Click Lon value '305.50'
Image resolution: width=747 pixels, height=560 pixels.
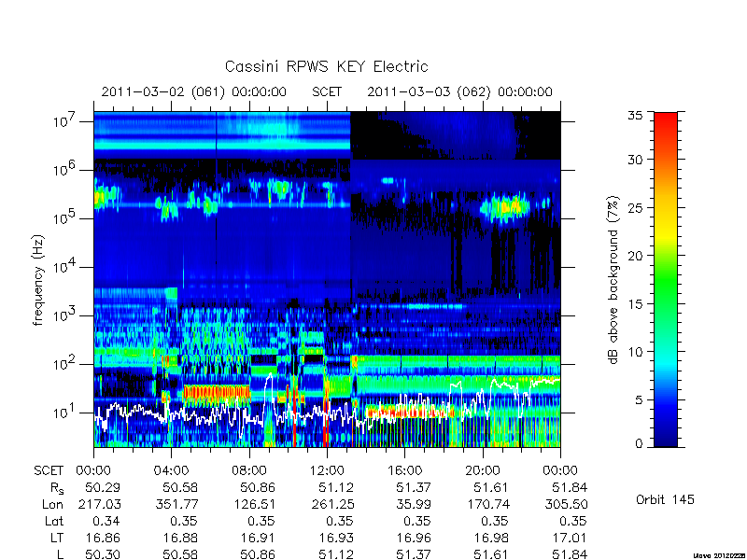566,504
